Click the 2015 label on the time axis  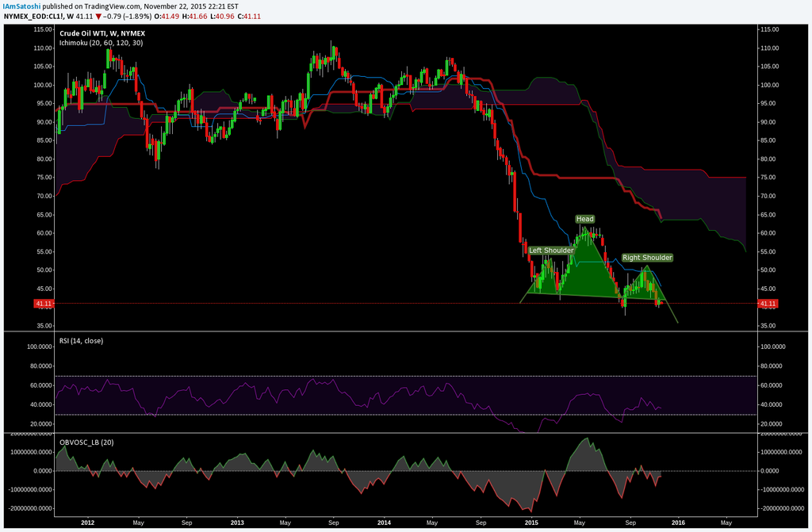[531, 523]
